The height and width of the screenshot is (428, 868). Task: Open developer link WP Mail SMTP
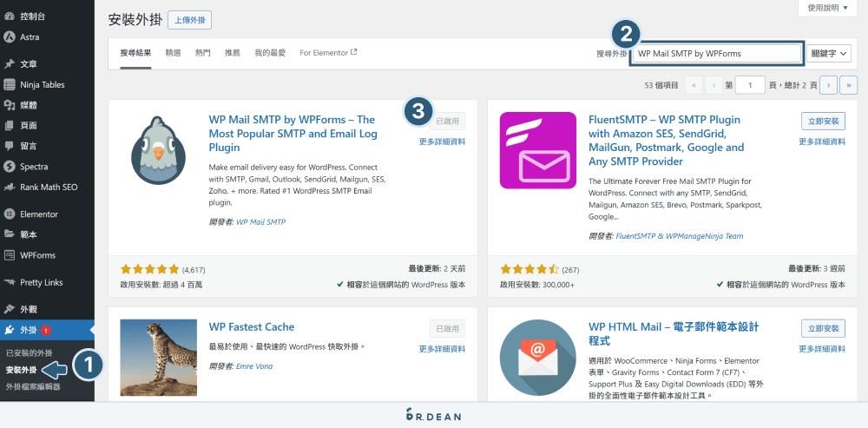pyautogui.click(x=260, y=222)
